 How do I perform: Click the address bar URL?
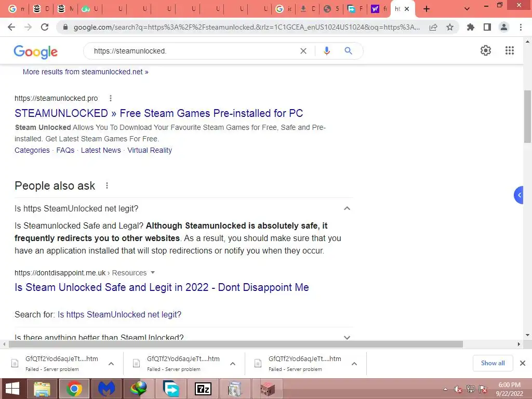(247, 27)
